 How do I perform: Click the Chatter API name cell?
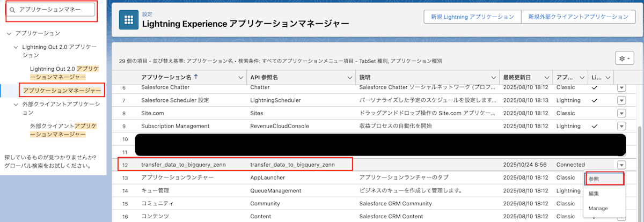click(x=261, y=87)
